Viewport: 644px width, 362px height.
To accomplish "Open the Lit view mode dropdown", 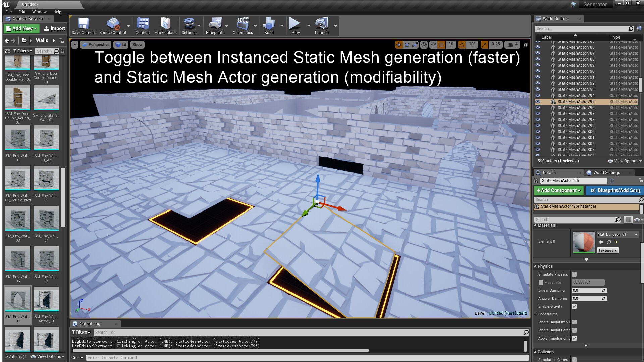I will coord(121,44).
